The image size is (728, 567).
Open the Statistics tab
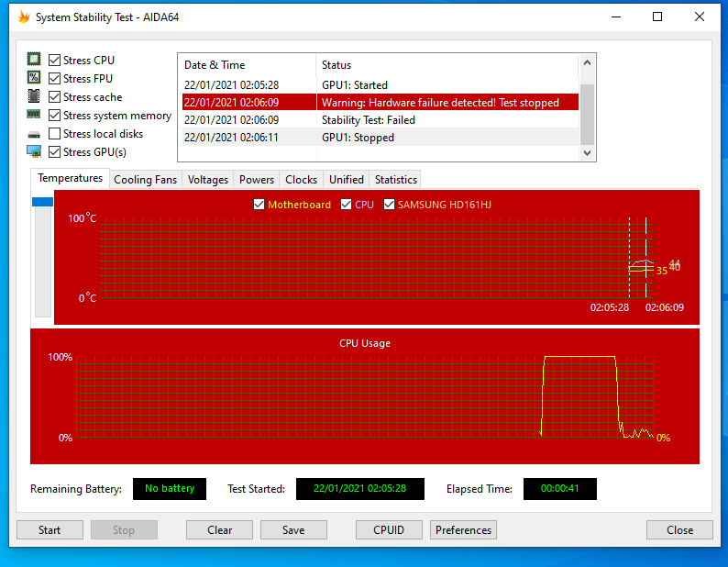(x=395, y=180)
